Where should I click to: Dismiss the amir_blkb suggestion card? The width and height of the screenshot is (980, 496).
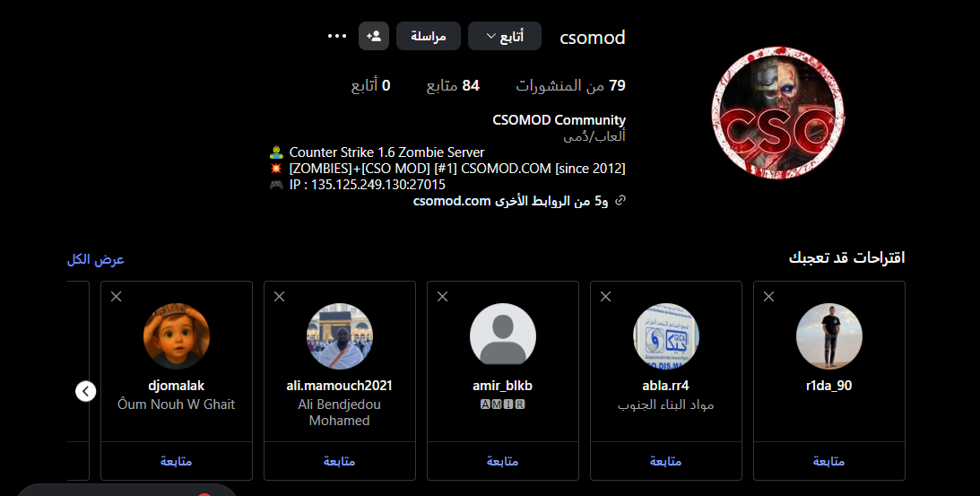[443, 296]
